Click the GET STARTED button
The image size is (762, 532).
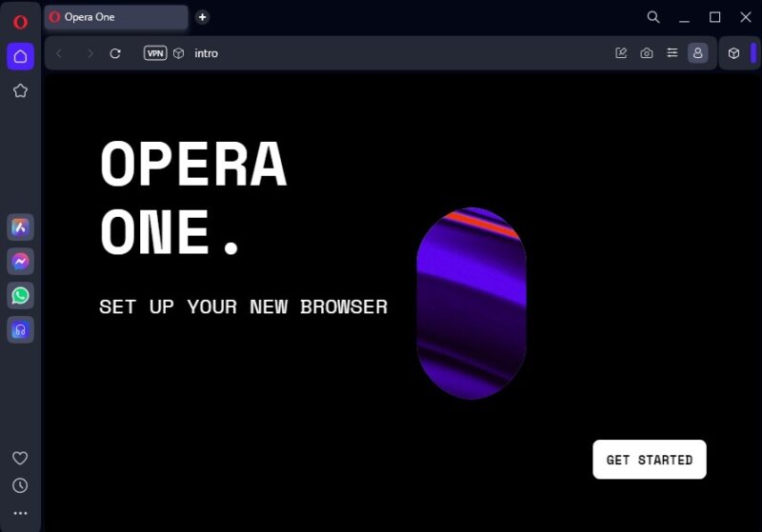point(650,459)
